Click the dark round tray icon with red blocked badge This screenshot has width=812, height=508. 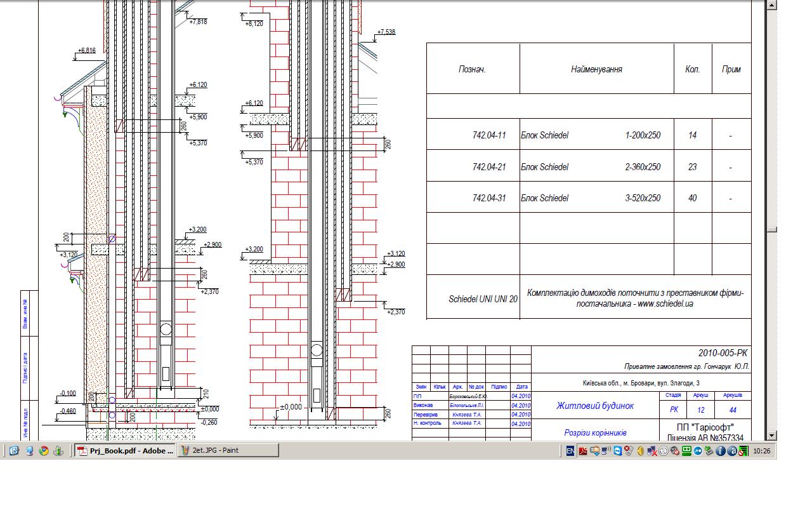pyautogui.click(x=674, y=451)
